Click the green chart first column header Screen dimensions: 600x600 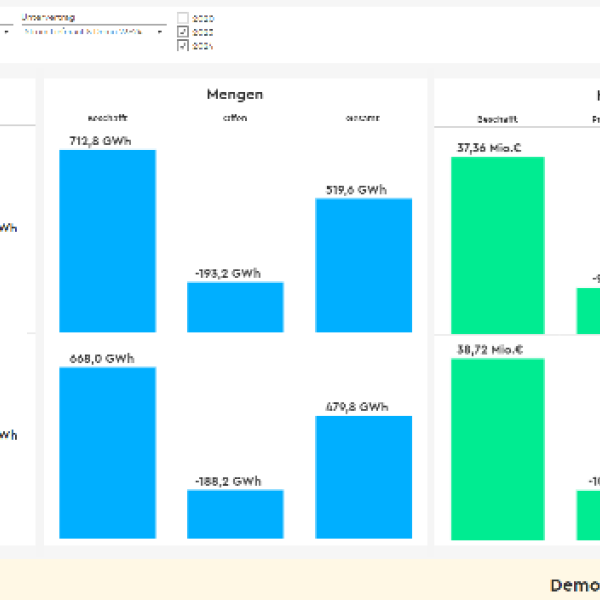click(497, 119)
